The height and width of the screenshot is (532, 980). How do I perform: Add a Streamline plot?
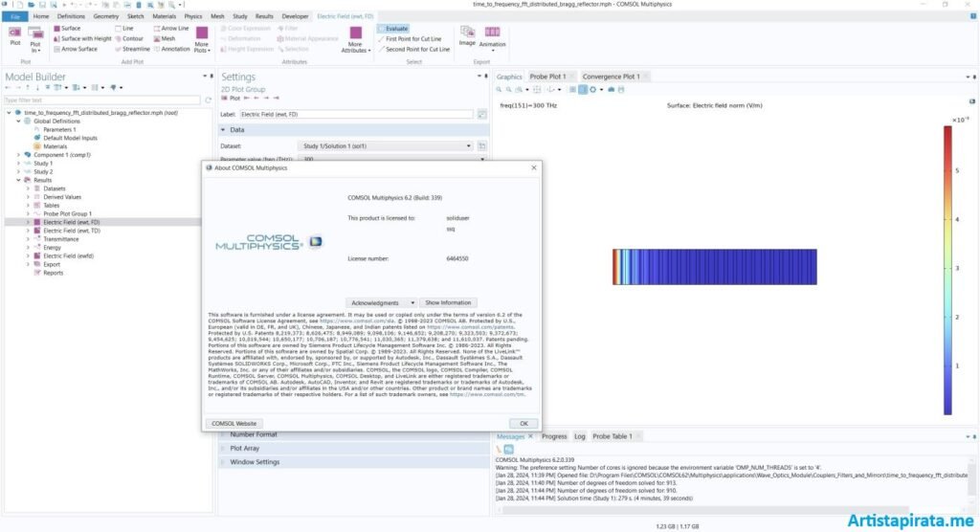132,49
